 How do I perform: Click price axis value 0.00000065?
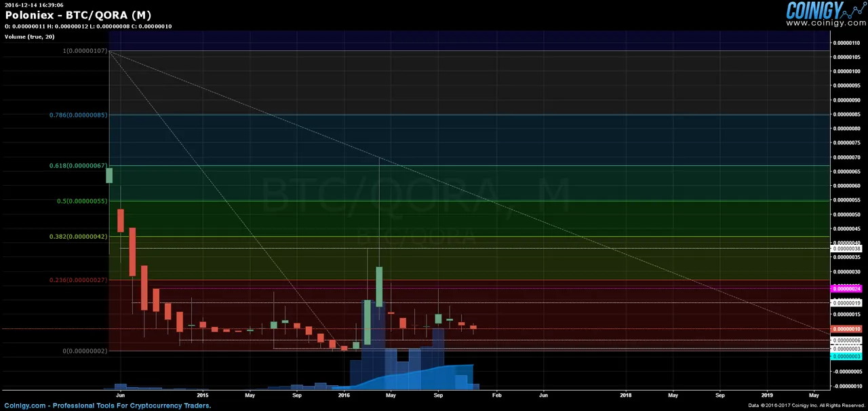(847, 171)
